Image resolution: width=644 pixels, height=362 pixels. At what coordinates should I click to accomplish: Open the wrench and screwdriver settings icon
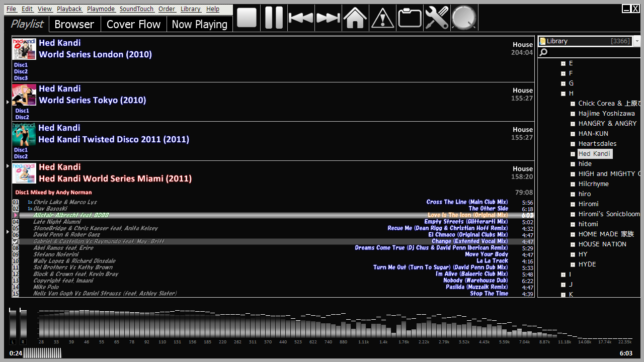click(437, 18)
